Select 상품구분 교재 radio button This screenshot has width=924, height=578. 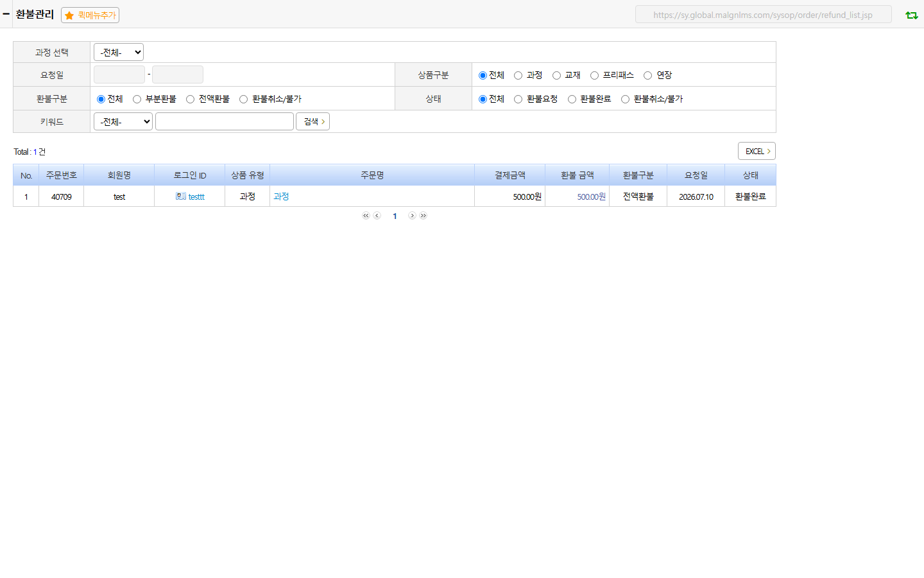(556, 75)
